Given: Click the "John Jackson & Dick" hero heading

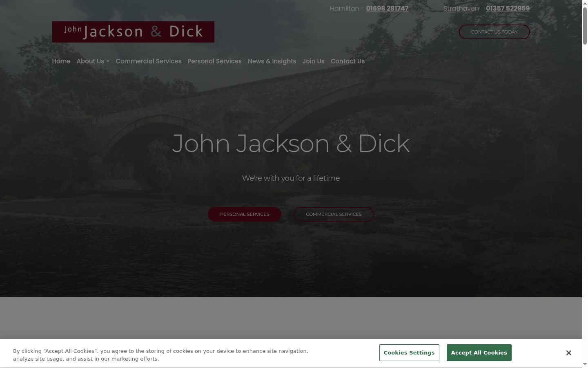Looking at the screenshot, I should (291, 144).
